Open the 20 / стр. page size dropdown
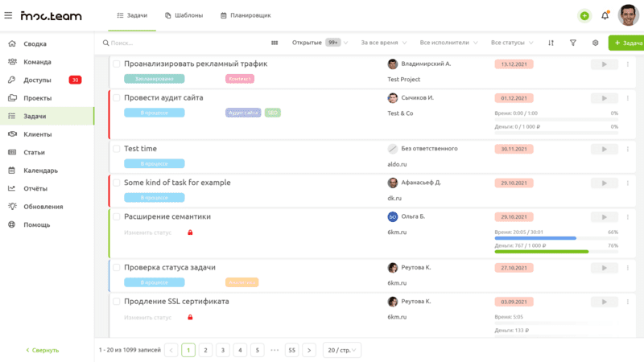644x362 pixels. tap(341, 350)
